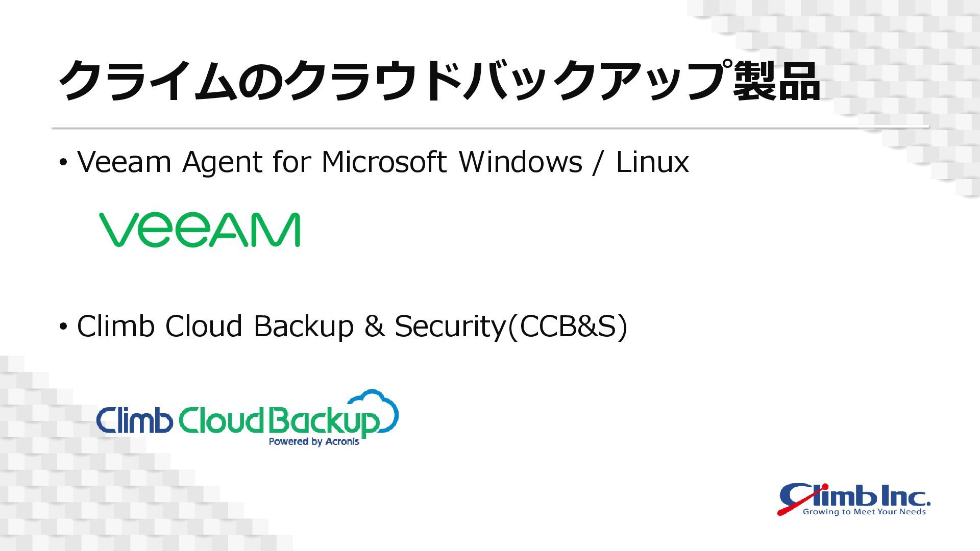Click the 製品 characters in the title
The image size is (980, 551).
pos(777,82)
